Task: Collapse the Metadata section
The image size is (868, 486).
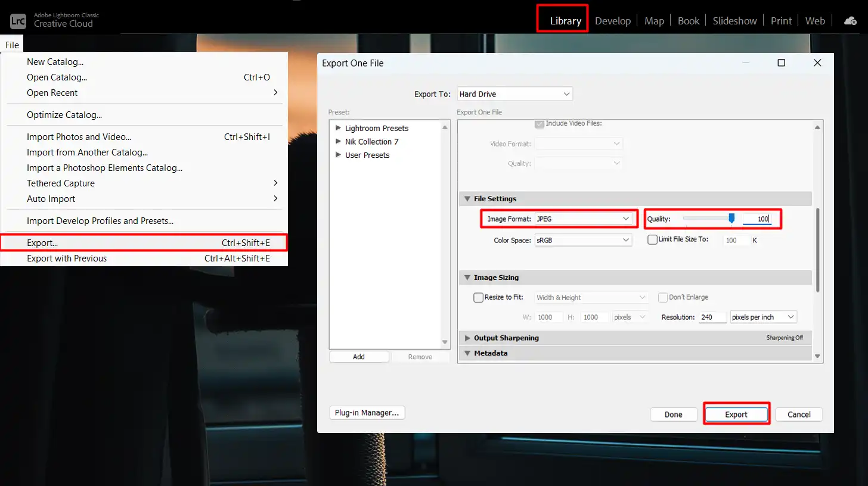Action: pyautogui.click(x=467, y=353)
